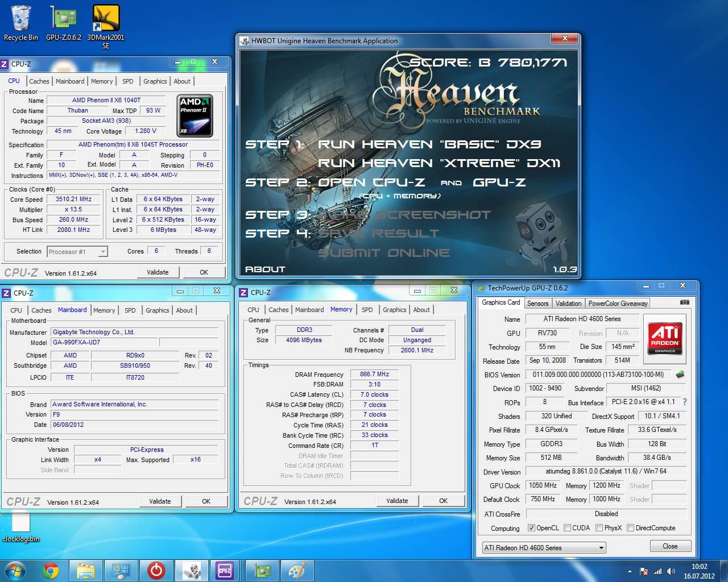
Task: Open the Sensors tab in GPU-Z
Action: tap(537, 304)
